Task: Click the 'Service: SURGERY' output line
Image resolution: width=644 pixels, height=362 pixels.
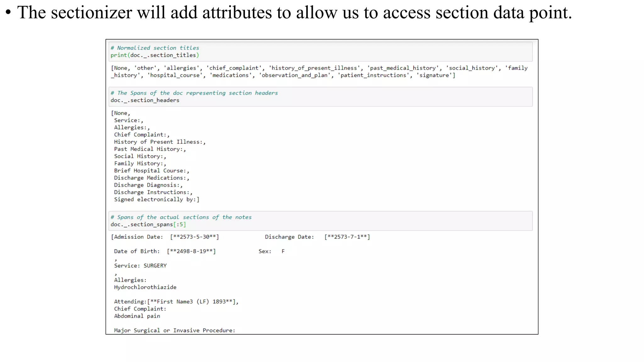Action: [x=140, y=266]
